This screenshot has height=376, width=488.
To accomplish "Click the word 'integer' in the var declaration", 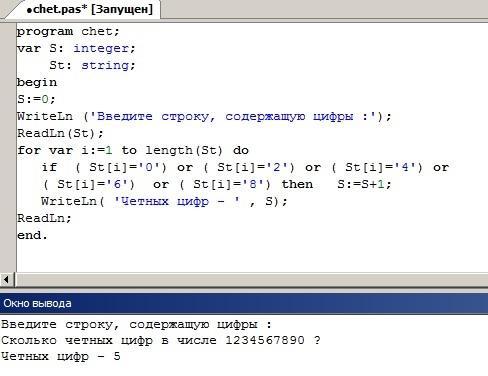I will click(x=101, y=49).
